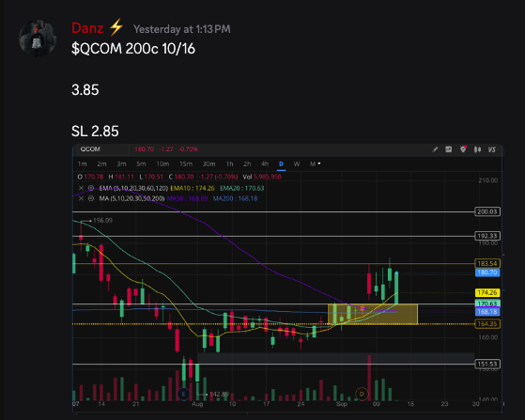Select the 2m timeframe
This screenshot has width=525, height=420.
[x=101, y=163]
